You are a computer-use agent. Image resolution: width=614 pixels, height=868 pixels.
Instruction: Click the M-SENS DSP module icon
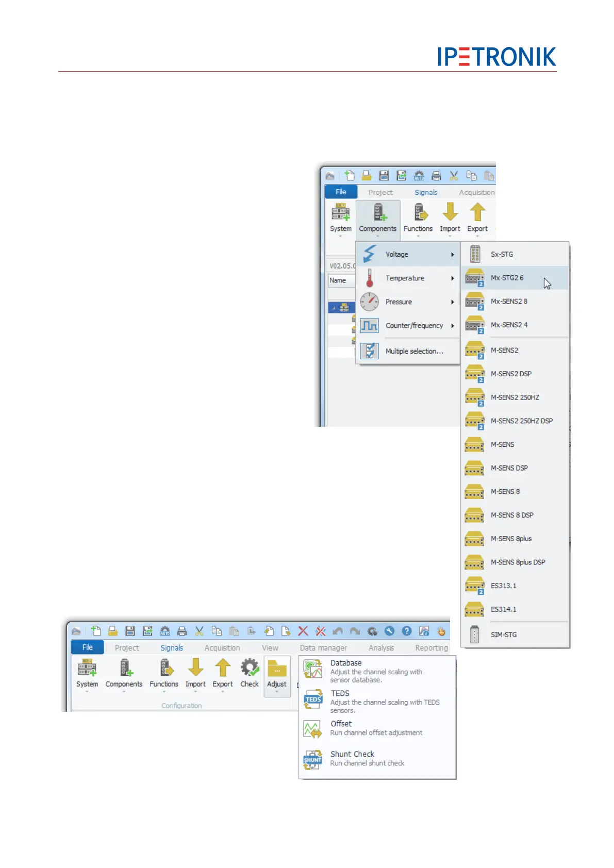(x=475, y=468)
